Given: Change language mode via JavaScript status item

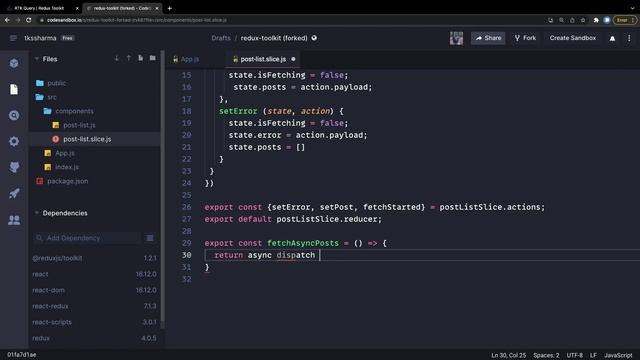Looking at the screenshot, I should click(x=618, y=356).
